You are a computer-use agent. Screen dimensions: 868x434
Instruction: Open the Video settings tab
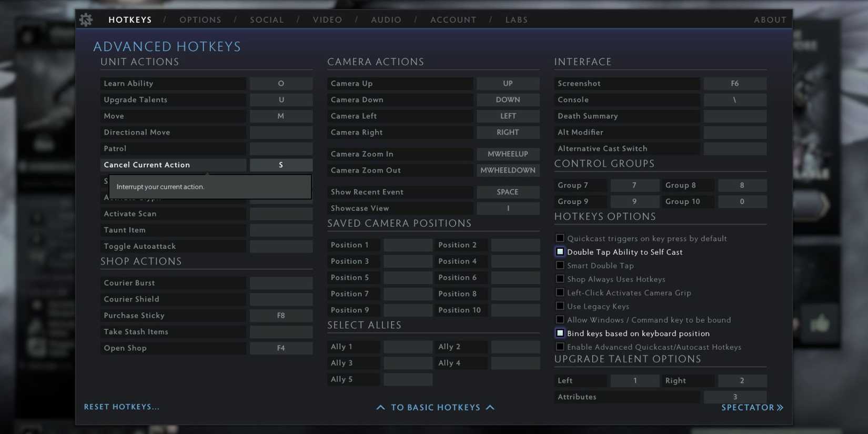point(327,19)
